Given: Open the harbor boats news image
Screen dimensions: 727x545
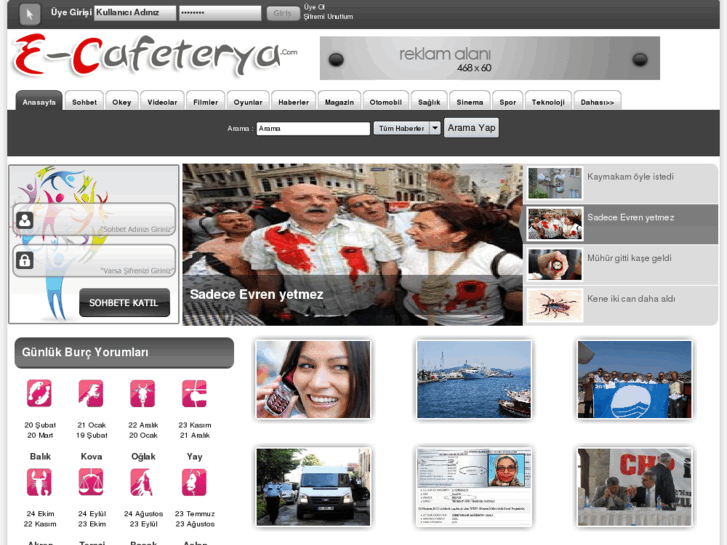Looking at the screenshot, I should [x=474, y=379].
